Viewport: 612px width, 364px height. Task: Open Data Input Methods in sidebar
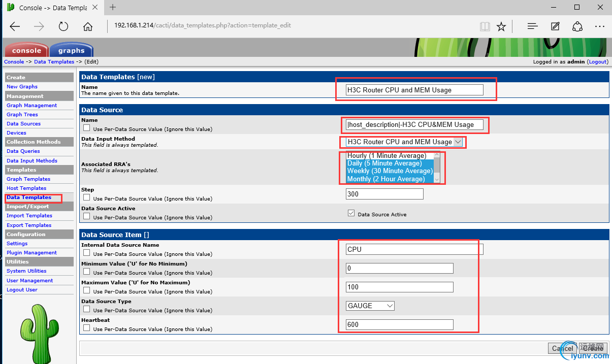click(32, 160)
